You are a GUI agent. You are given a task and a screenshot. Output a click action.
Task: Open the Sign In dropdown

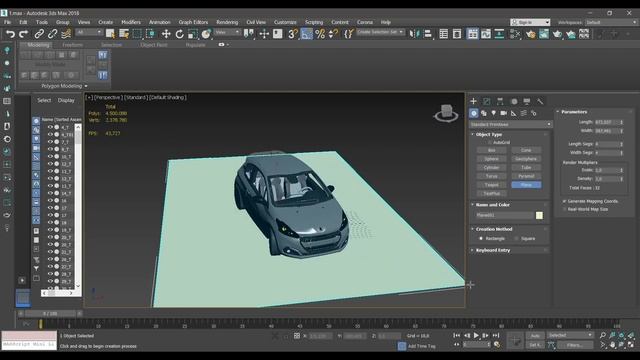[x=530, y=22]
